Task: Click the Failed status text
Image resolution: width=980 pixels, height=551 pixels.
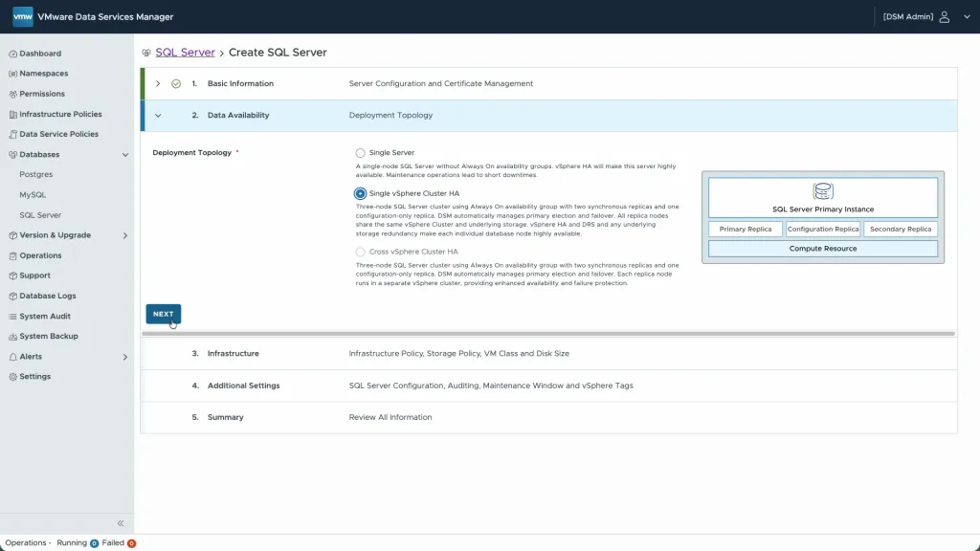Action: tap(113, 543)
